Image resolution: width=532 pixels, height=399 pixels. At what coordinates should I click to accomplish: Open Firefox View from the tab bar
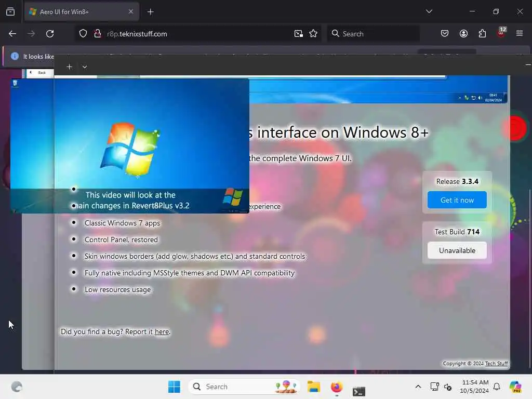pyautogui.click(x=10, y=12)
